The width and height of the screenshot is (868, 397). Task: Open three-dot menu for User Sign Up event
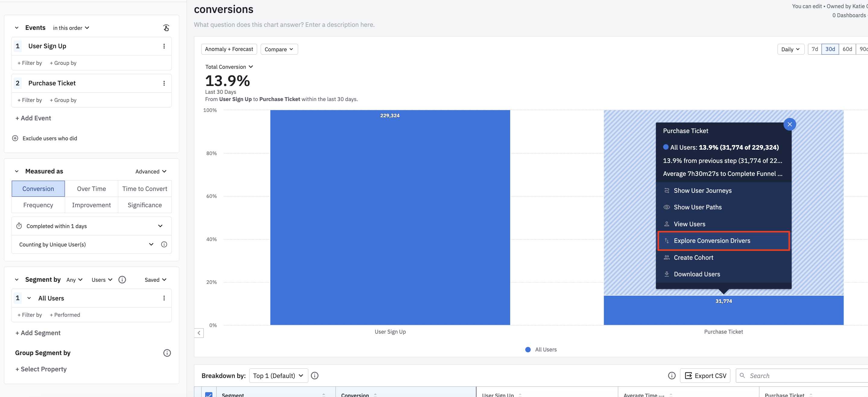click(164, 46)
